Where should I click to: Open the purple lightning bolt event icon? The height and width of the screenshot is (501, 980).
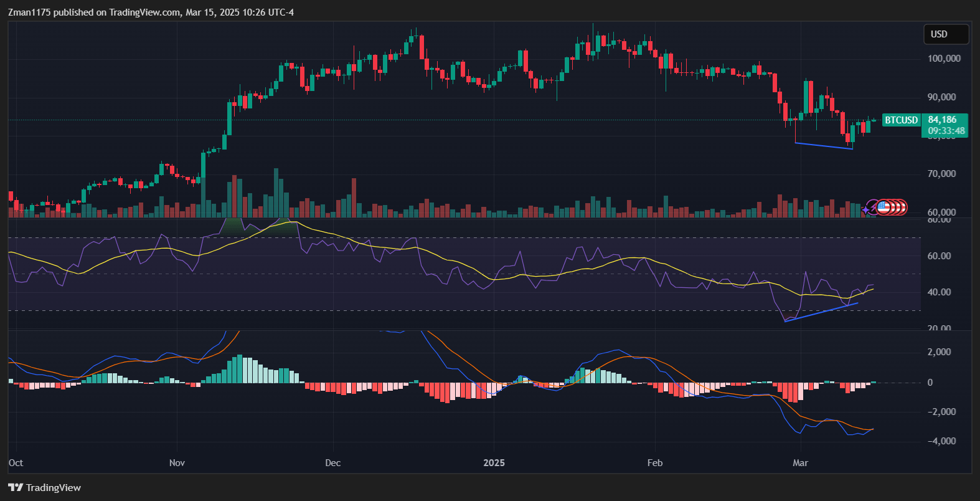coord(872,207)
